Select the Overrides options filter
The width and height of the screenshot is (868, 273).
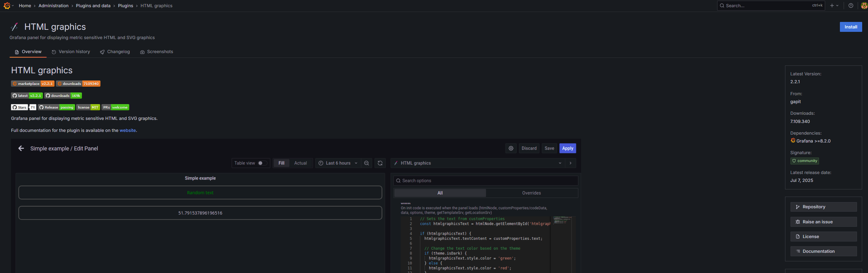tap(531, 193)
